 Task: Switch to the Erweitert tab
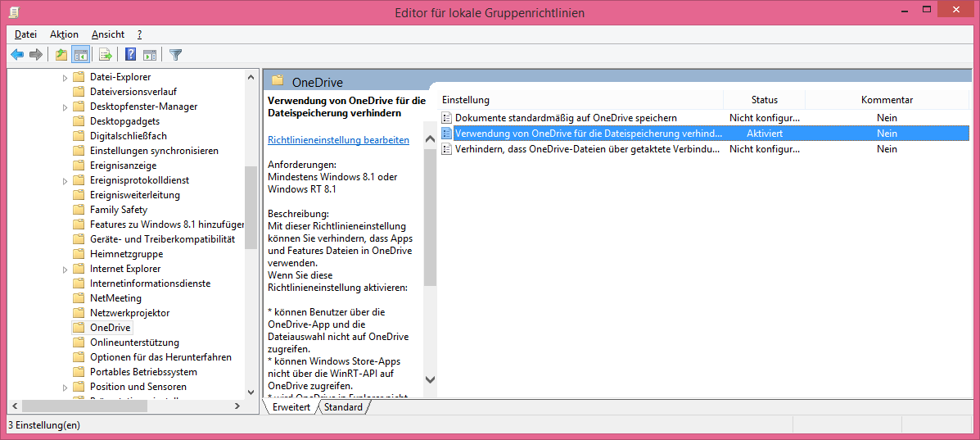(x=291, y=407)
